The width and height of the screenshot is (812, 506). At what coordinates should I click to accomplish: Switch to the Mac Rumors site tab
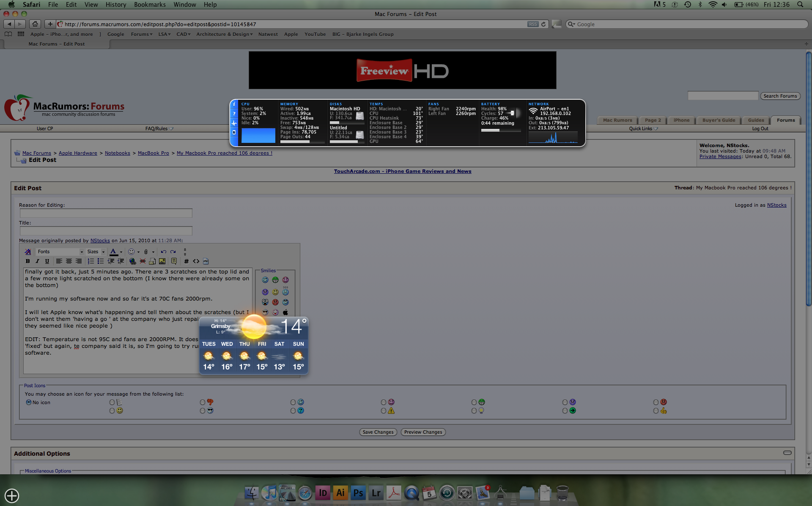617,120
